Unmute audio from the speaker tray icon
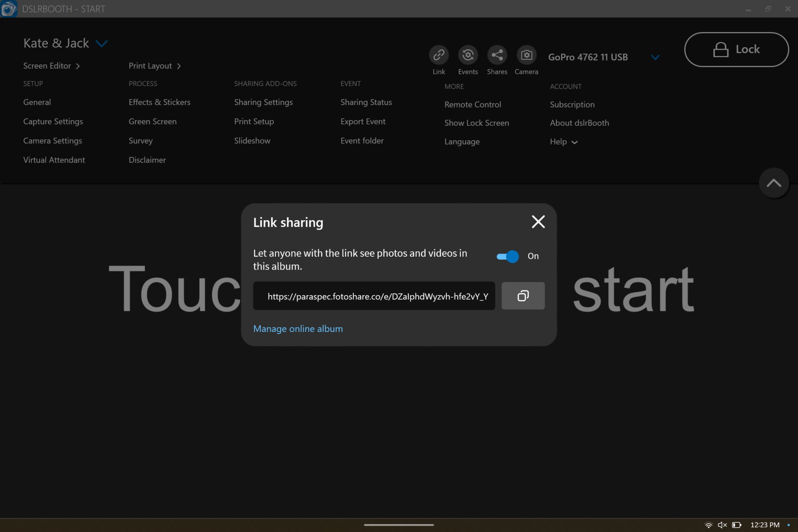 point(722,525)
